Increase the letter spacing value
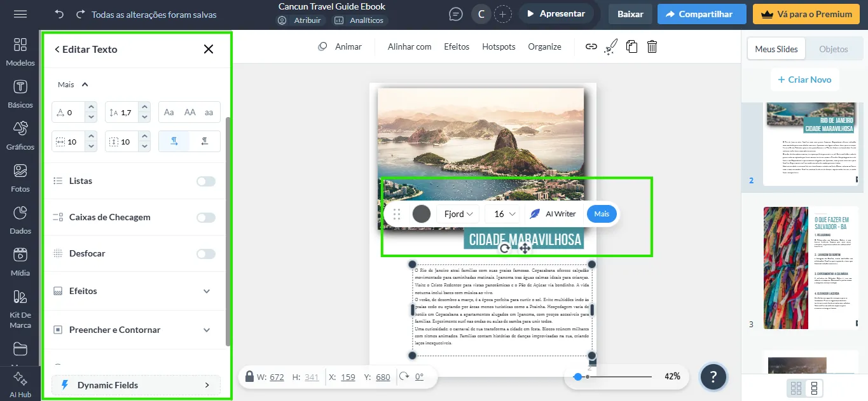This screenshot has width=868, height=401. click(x=91, y=108)
